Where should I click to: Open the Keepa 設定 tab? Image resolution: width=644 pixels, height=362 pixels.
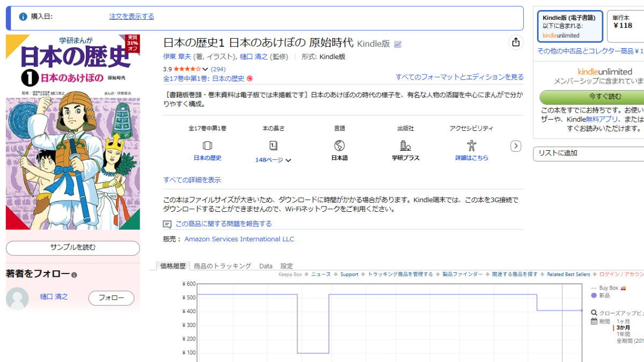[287, 266]
